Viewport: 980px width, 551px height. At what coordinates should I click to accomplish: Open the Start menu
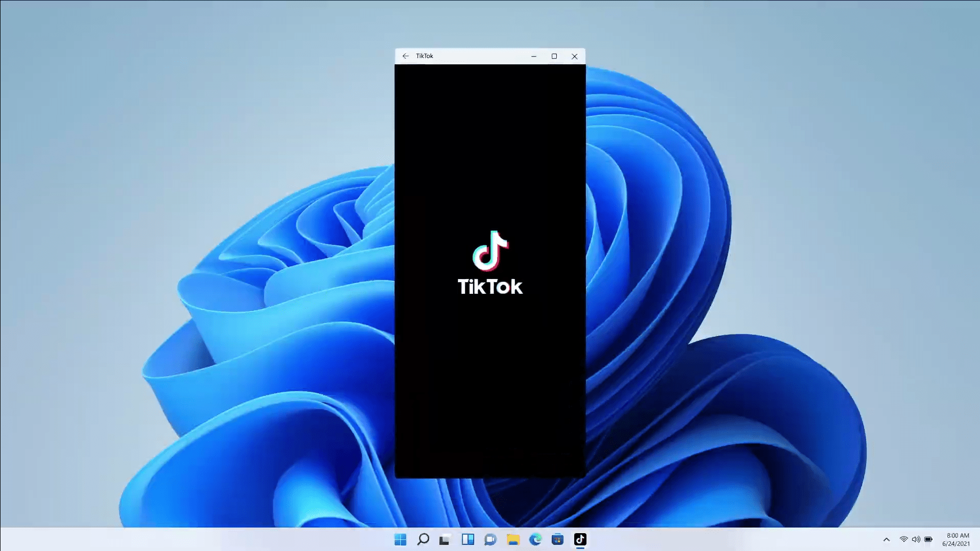click(x=400, y=539)
